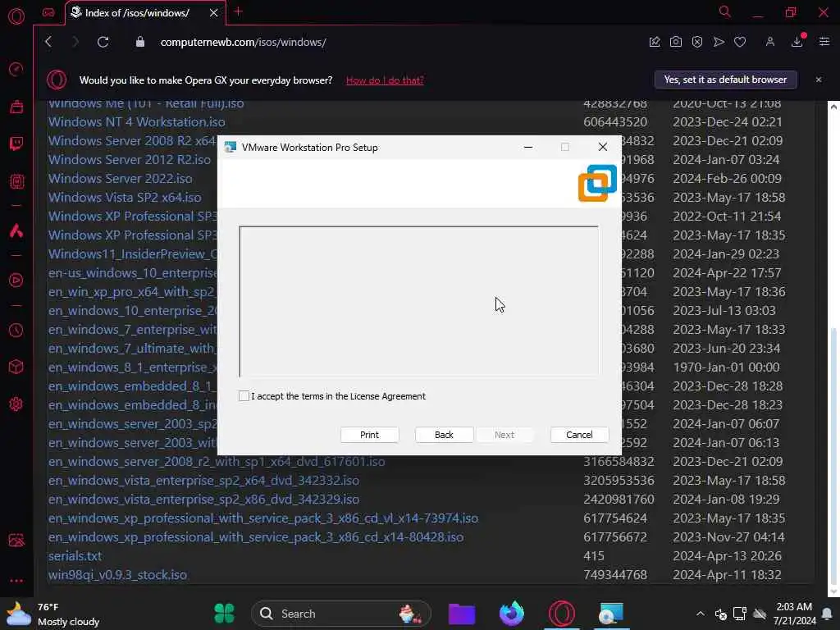Click inside the license agreement text box
840x630 pixels.
(418, 302)
